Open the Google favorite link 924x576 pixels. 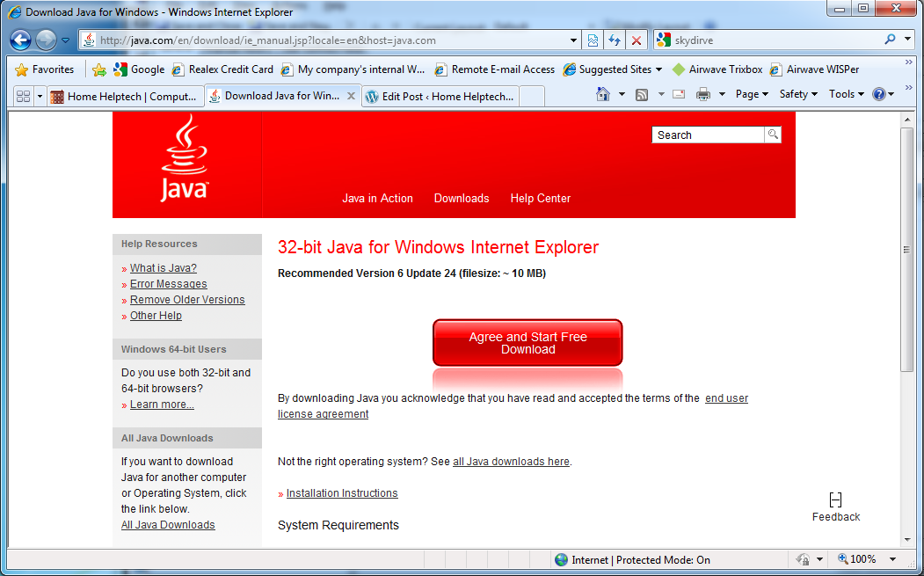click(139, 69)
